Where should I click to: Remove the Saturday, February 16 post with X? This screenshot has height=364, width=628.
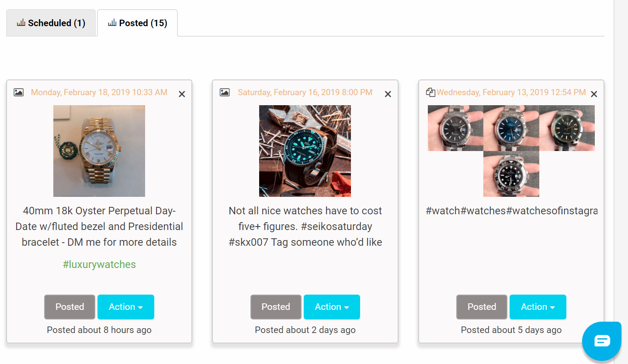[388, 94]
